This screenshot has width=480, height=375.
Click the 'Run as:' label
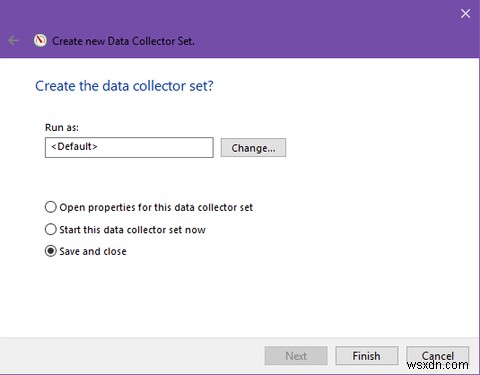pyautogui.click(x=62, y=127)
